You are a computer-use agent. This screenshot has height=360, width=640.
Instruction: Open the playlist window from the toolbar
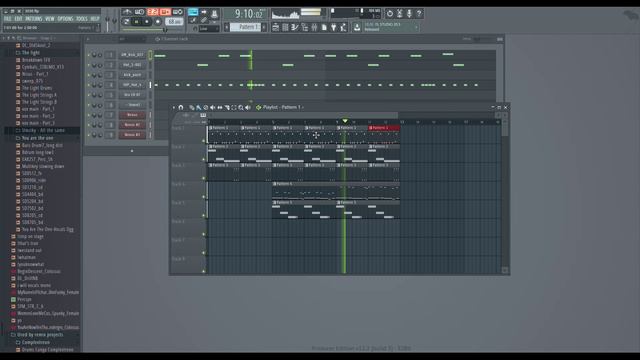tap(276, 27)
